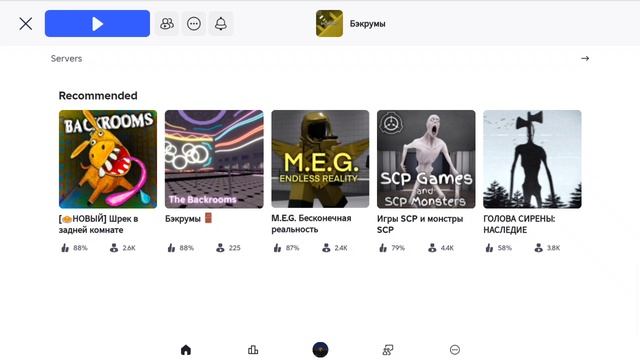This screenshot has width=640, height=360.
Task: Click 'ГОЛОВА СИРЕНЫ: НАСЛЕДИЕ' title
Action: 519,224
